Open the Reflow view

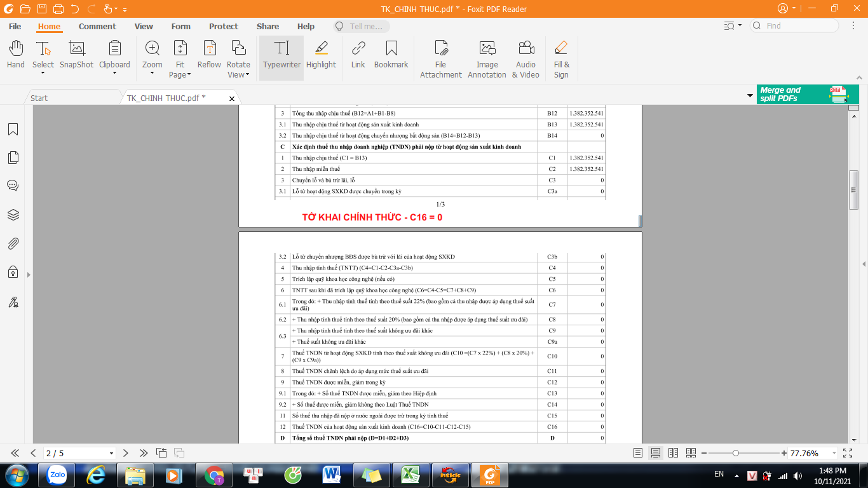[209, 55]
